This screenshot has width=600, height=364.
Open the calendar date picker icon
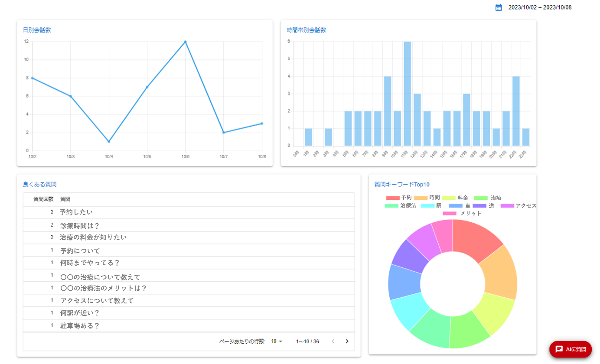coord(499,7)
